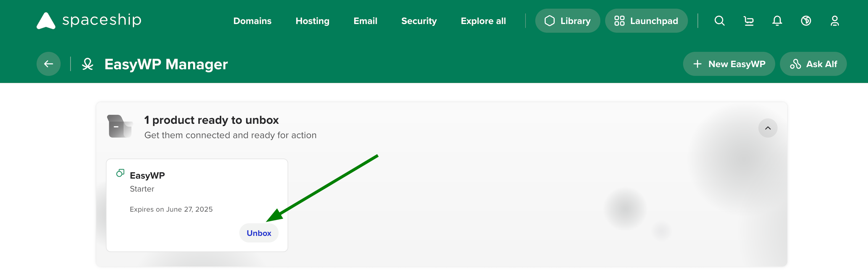Viewport: 868px width, 274px height.
Task: Open the Launchpad panel
Action: [646, 20]
